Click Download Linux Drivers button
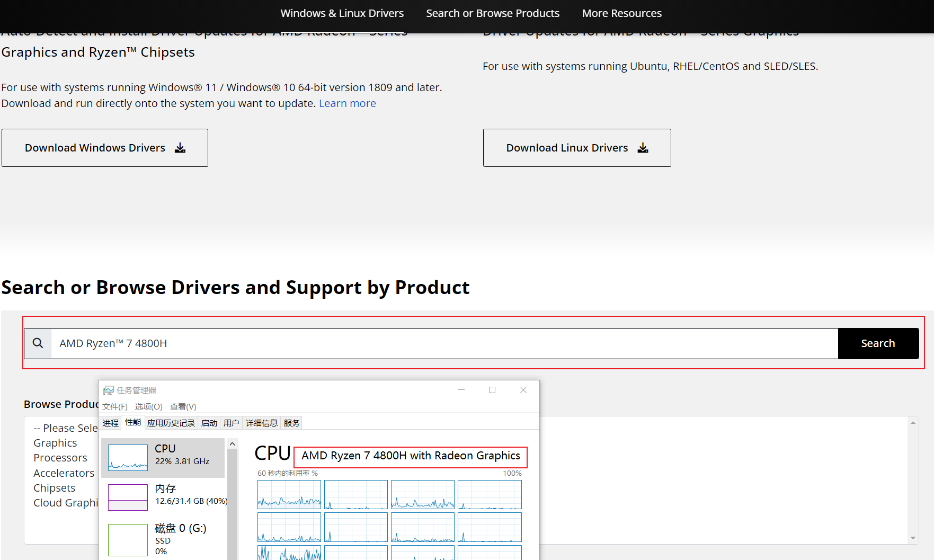Viewport: 934px width, 560px height. (x=576, y=148)
